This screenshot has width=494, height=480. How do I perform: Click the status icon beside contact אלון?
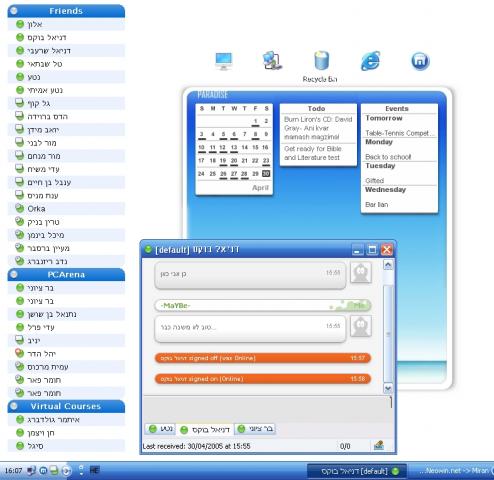point(20,24)
